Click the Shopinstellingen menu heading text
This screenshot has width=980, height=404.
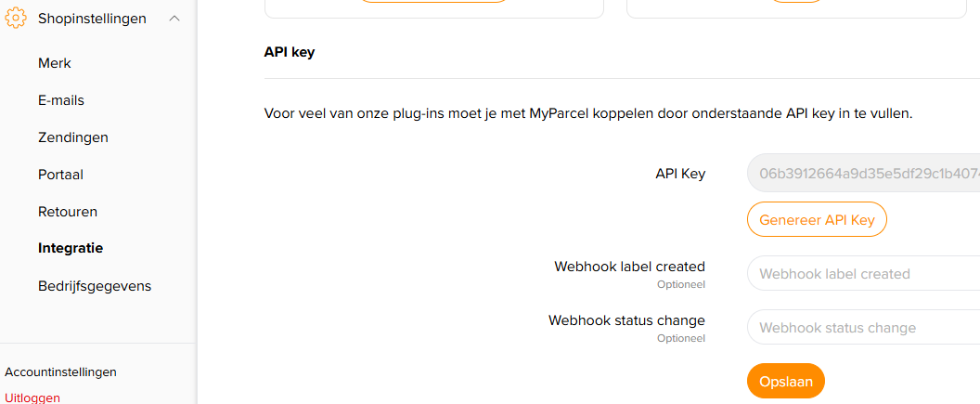[x=92, y=18]
